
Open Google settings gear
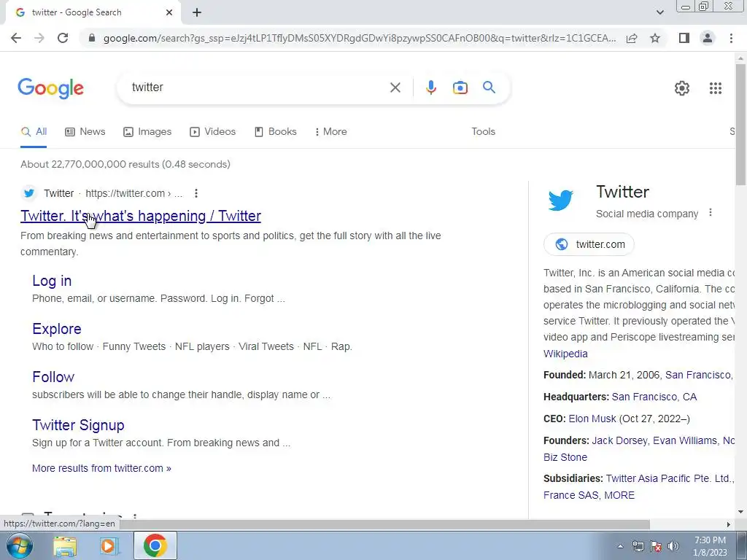(682, 88)
